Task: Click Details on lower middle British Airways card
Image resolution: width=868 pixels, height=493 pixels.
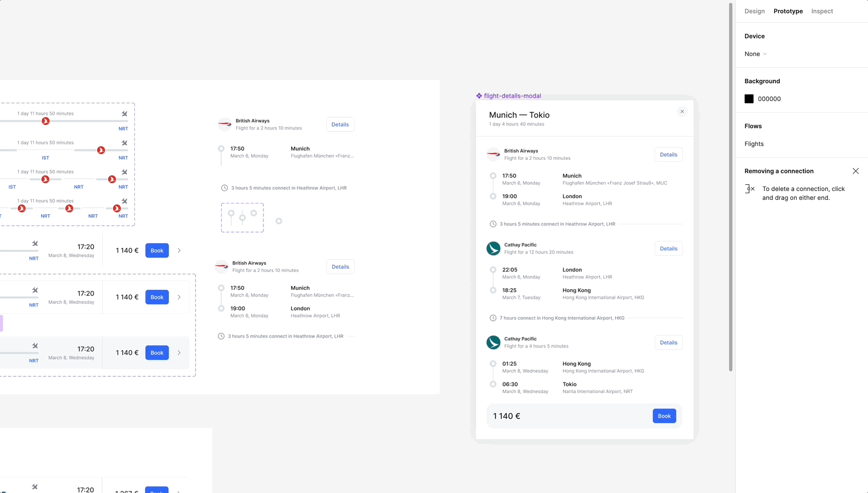Action: point(340,266)
